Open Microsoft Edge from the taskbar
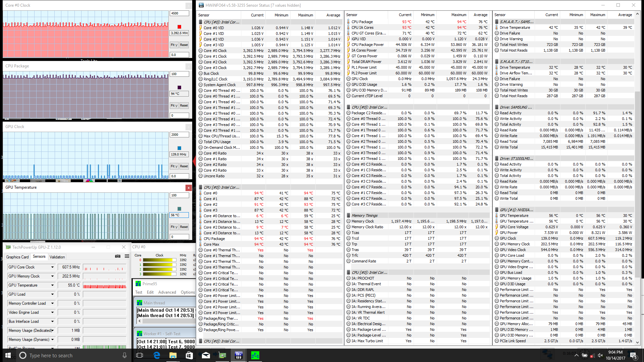The image size is (644, 362). click(157, 355)
